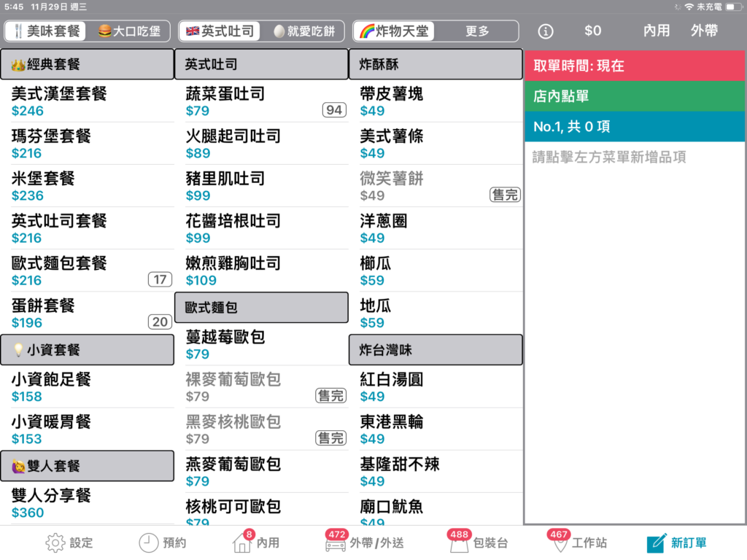Jump to 英式吐司 section header
This screenshot has height=560, width=747.
[x=262, y=64]
